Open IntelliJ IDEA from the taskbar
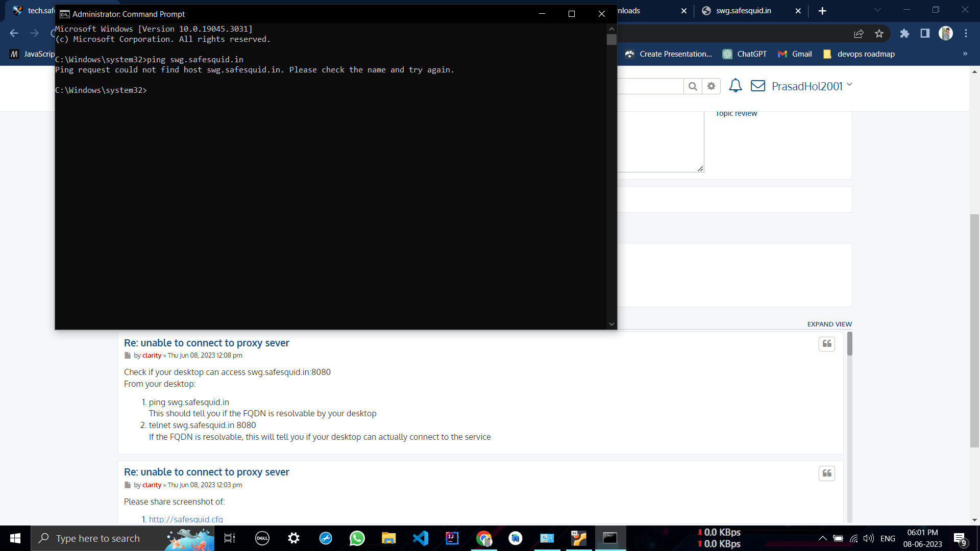The image size is (980, 551). (x=452, y=538)
